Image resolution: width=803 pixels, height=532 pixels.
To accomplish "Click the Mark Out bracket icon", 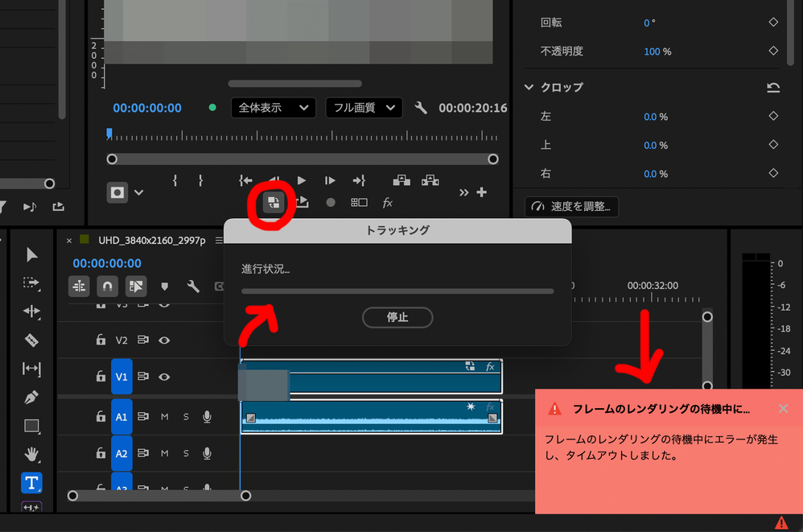I will (200, 180).
